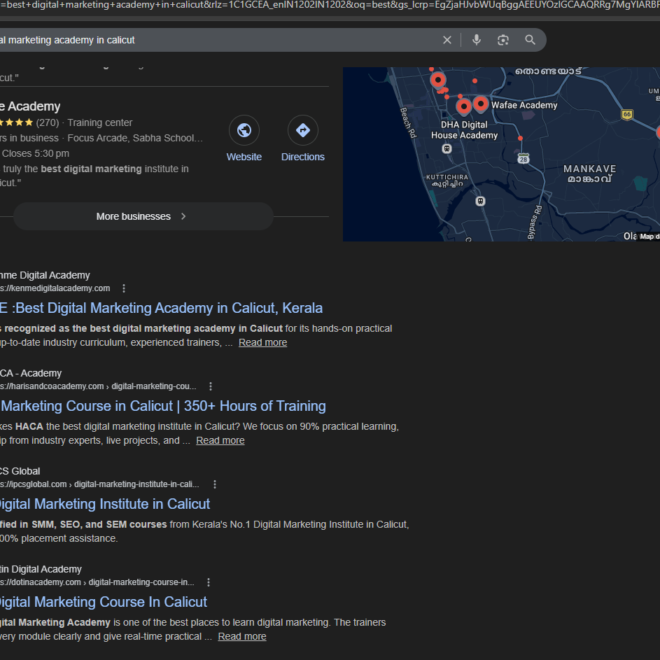Expand Read more on the HACA snippet
Viewport: 660px width, 660px height.
(220, 441)
